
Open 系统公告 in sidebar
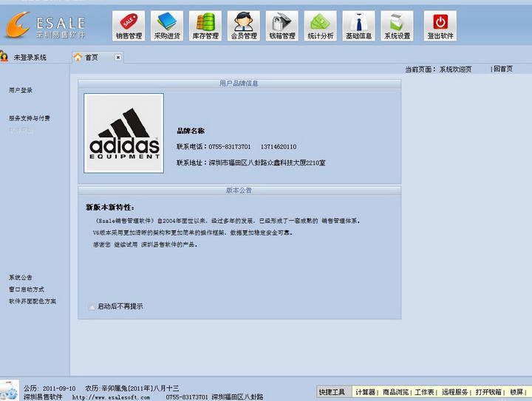[x=21, y=277]
